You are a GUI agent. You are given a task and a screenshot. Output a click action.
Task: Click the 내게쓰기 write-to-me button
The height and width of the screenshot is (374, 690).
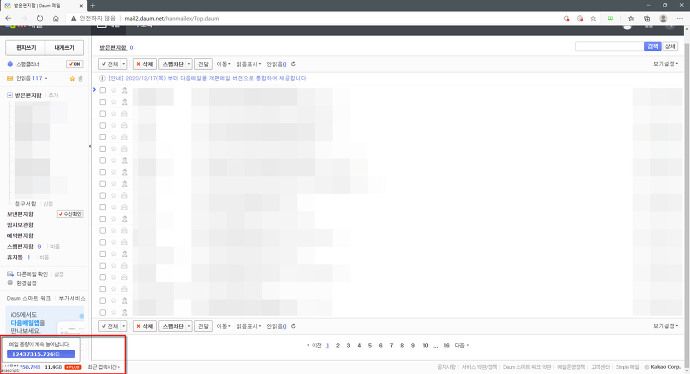(64, 48)
